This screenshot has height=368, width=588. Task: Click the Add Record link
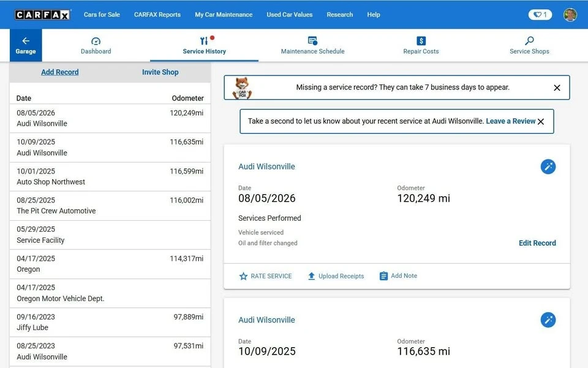[60, 72]
